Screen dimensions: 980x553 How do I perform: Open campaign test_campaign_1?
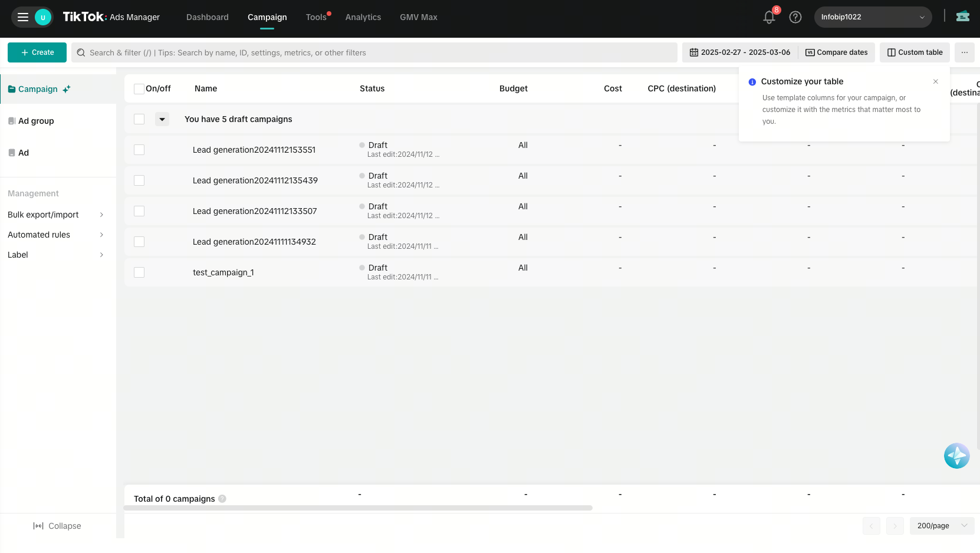(x=223, y=272)
